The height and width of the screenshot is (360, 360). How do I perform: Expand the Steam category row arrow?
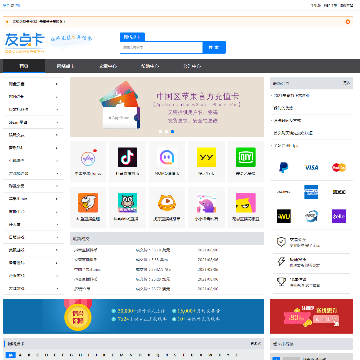(x=57, y=122)
